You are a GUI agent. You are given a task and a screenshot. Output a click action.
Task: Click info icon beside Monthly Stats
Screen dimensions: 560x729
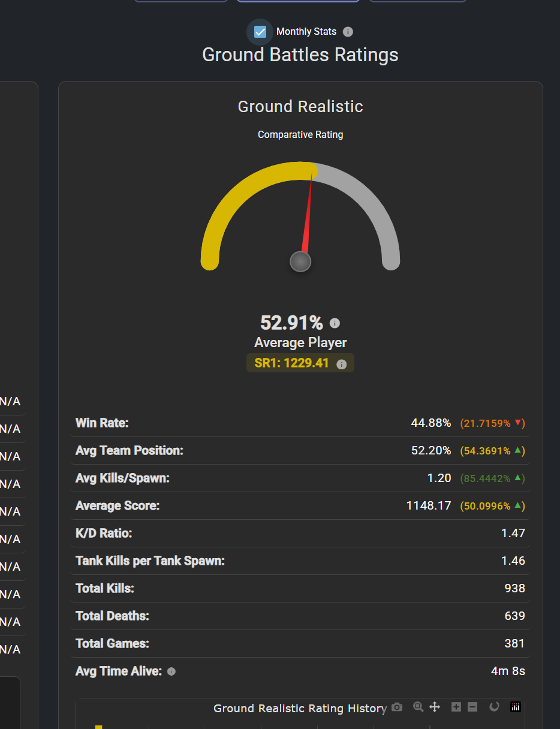[x=348, y=32]
